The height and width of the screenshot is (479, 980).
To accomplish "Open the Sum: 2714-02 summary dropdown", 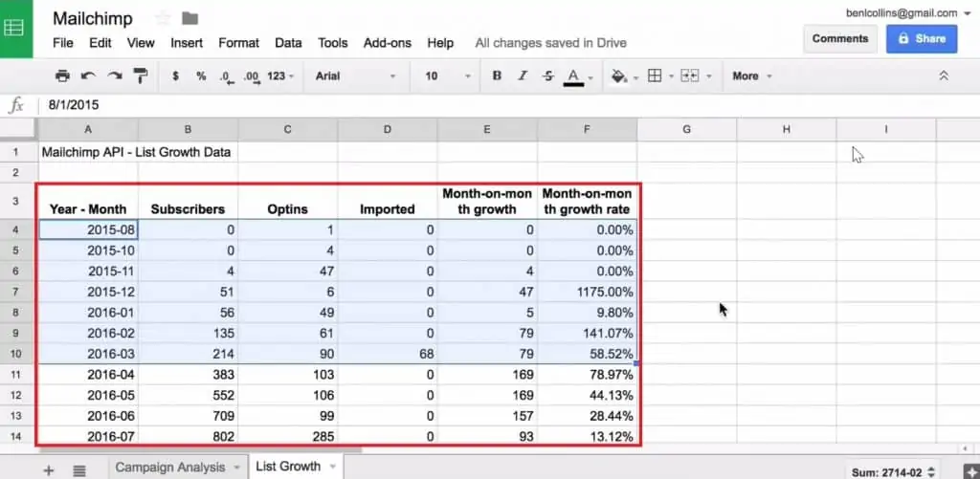I will [894, 472].
